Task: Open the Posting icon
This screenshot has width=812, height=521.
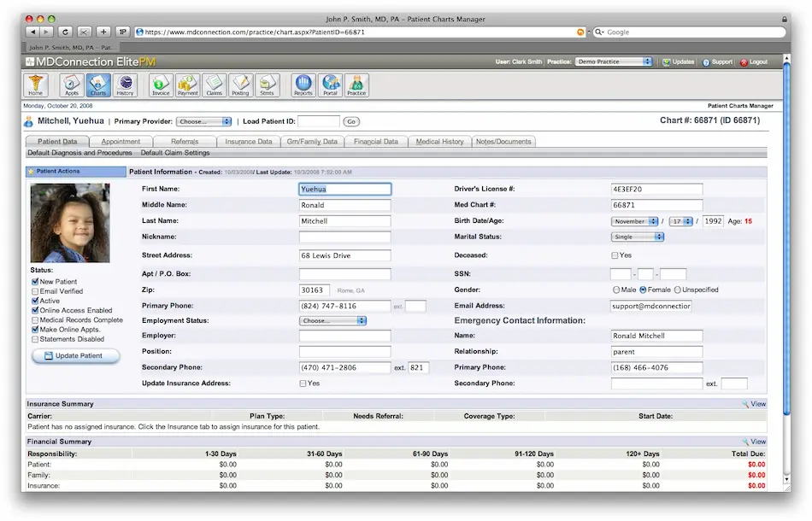Action: coord(242,85)
